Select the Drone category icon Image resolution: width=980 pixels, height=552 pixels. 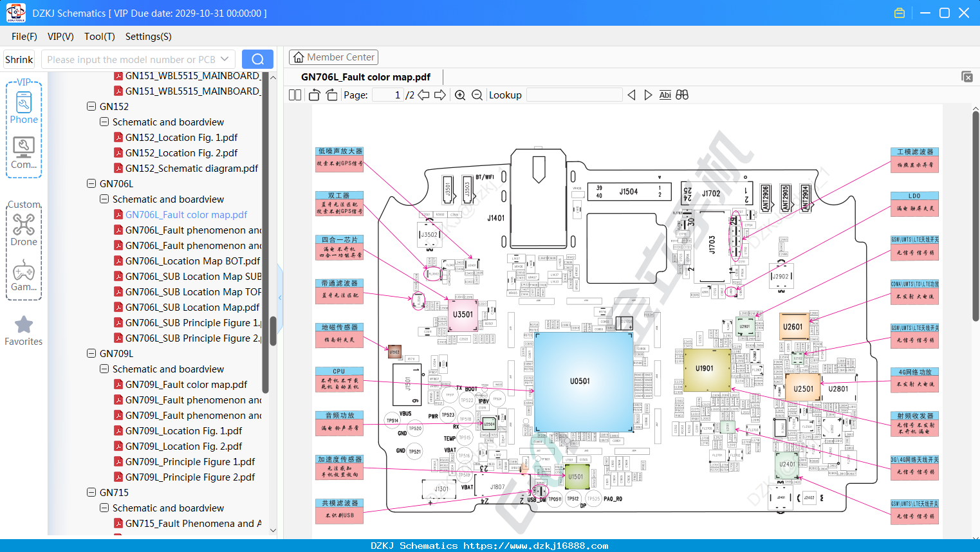coord(24,230)
